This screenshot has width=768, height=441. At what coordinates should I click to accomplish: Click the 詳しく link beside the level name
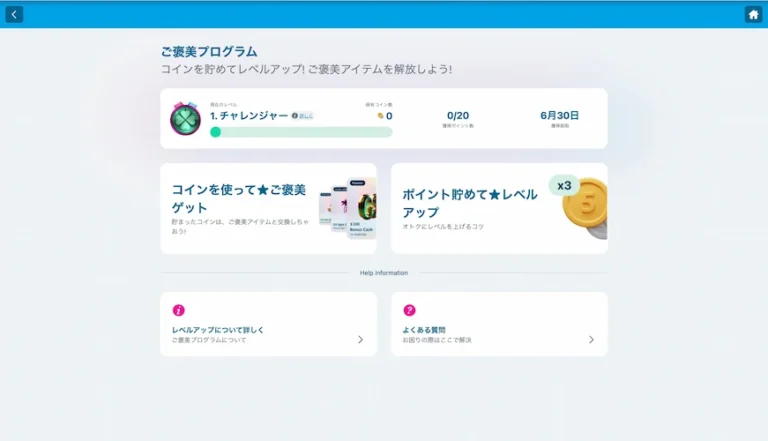(x=306, y=116)
